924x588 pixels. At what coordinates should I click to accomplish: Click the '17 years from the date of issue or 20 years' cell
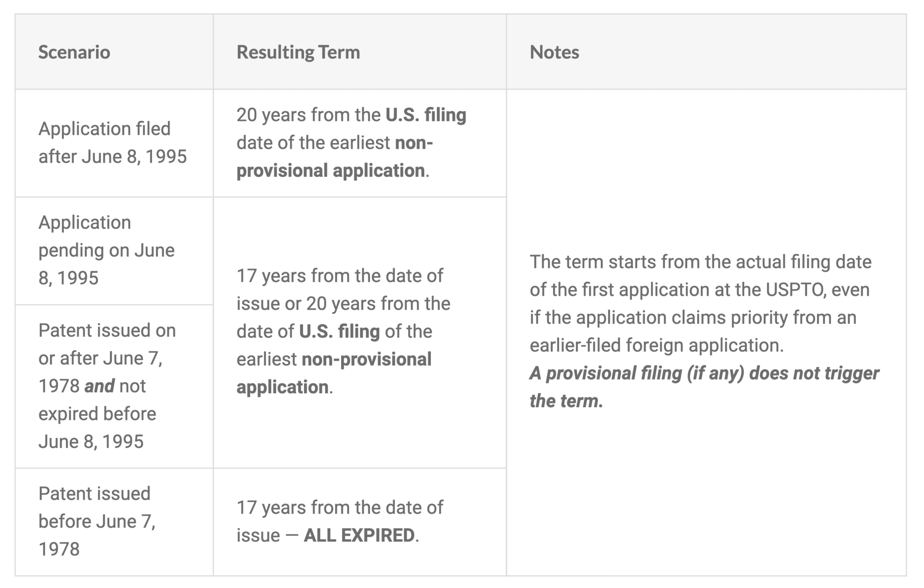pos(360,332)
